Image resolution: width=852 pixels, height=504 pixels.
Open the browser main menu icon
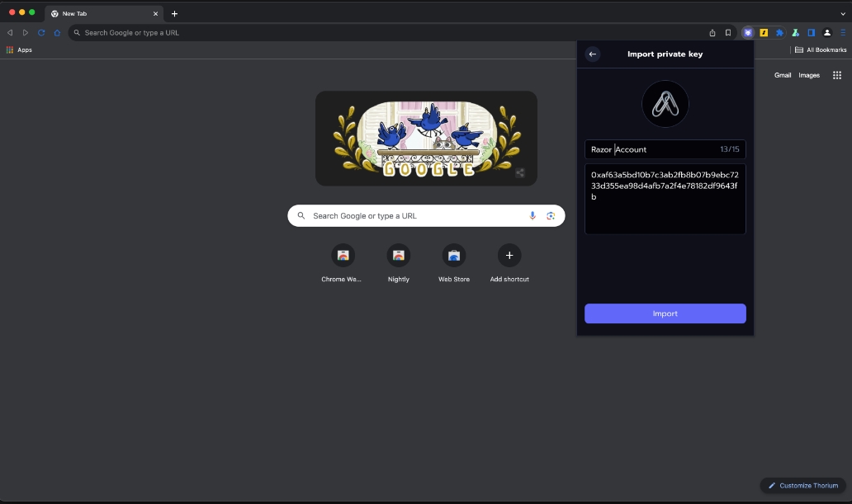point(843,33)
